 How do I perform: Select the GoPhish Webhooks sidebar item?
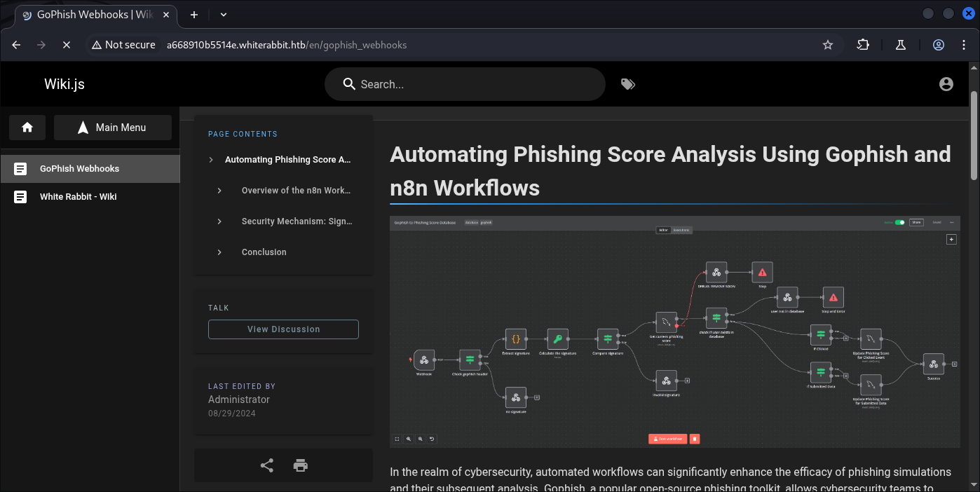coord(79,169)
